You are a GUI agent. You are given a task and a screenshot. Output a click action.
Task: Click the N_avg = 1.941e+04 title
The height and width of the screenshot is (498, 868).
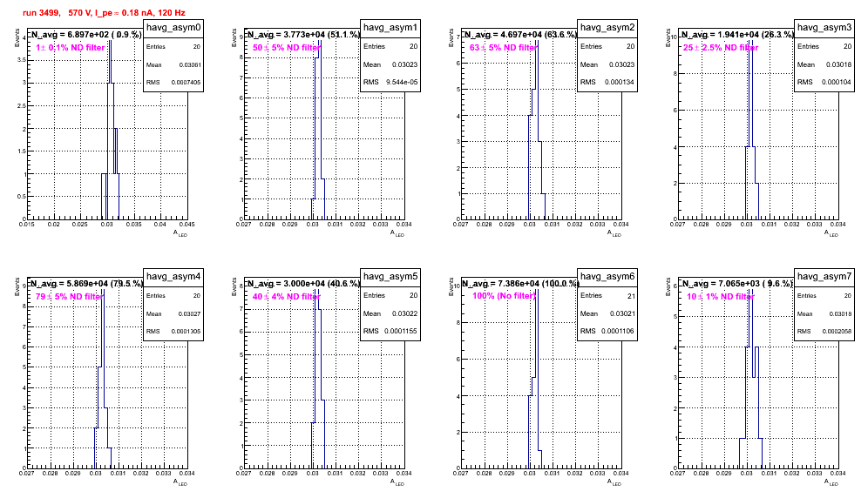737,35
